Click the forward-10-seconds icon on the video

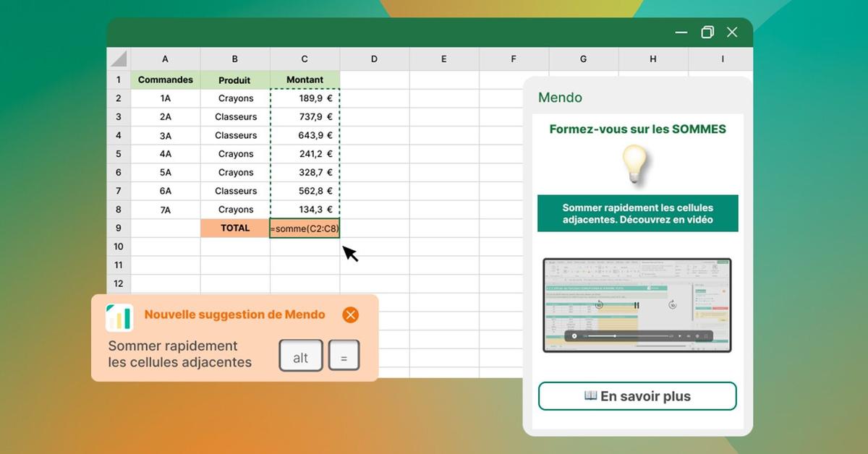[672, 304]
